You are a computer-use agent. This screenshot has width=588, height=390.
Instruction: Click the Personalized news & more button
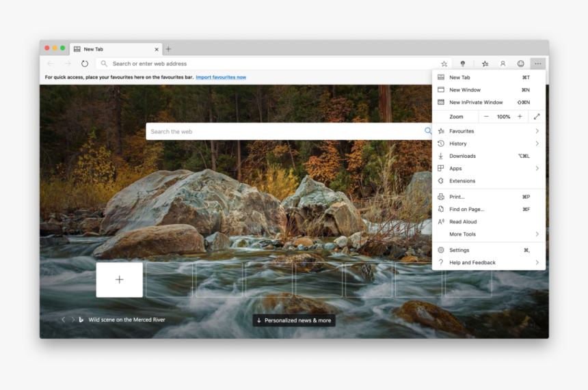coord(294,320)
